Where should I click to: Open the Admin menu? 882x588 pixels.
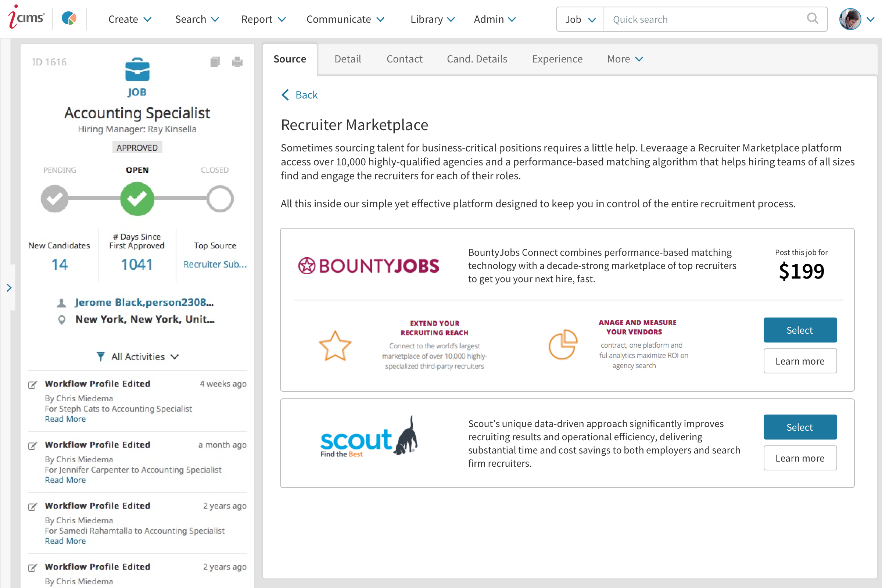tap(495, 19)
